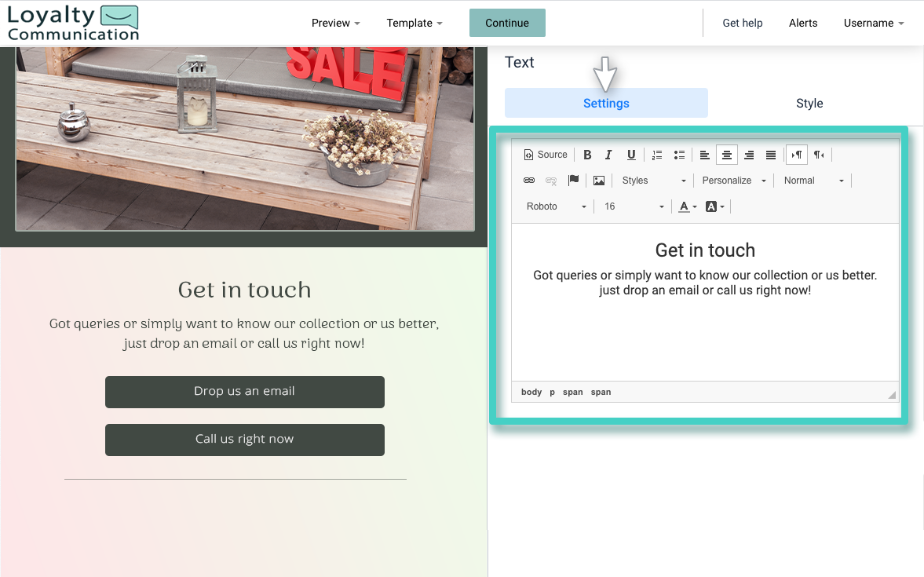
Task: Toggle underline formatting
Action: pyautogui.click(x=631, y=155)
